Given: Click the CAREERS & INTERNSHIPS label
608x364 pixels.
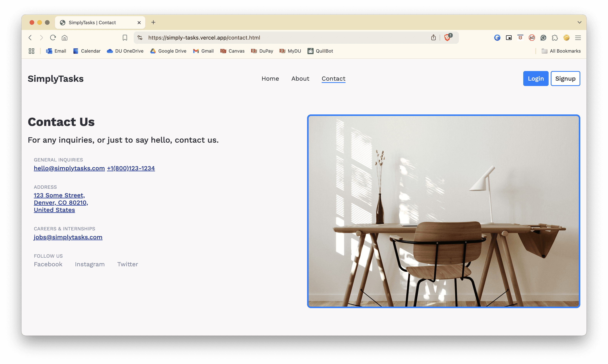Looking at the screenshot, I should 65,229.
